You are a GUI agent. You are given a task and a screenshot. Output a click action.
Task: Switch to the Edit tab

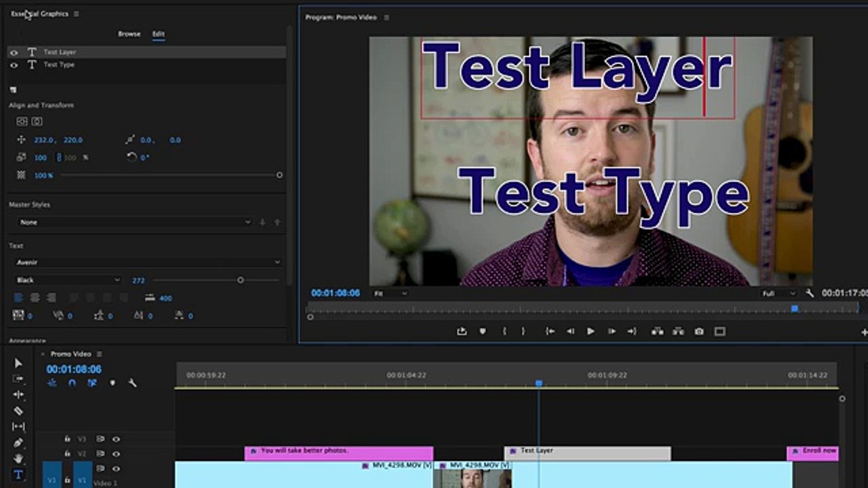coord(158,34)
